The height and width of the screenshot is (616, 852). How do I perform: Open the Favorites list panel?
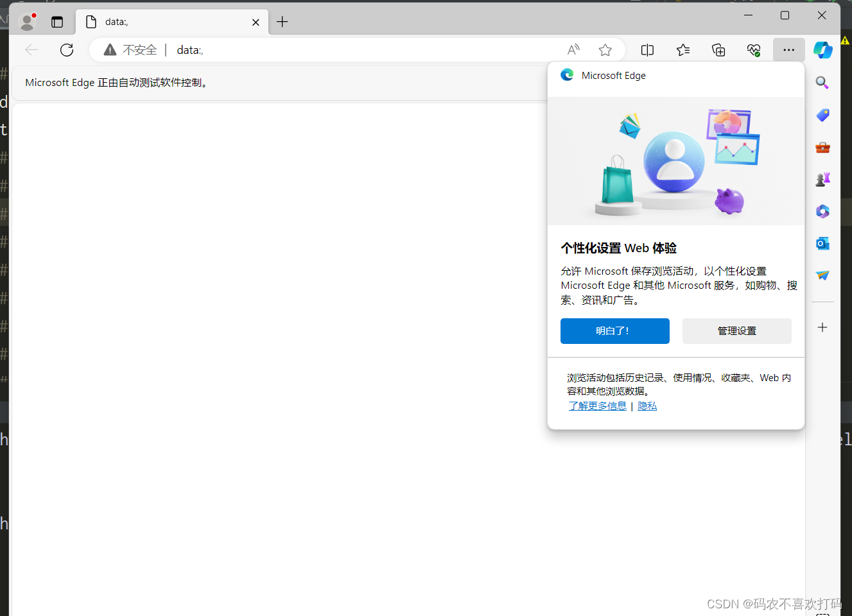tap(682, 49)
